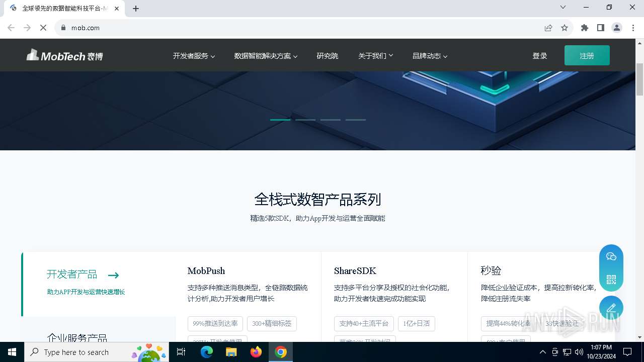Click the arrow next to 开发者产品
644x362 pixels.
tap(113, 275)
